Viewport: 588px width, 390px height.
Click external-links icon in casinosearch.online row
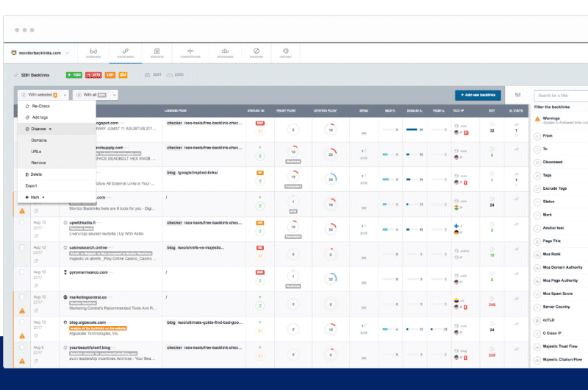point(492,249)
